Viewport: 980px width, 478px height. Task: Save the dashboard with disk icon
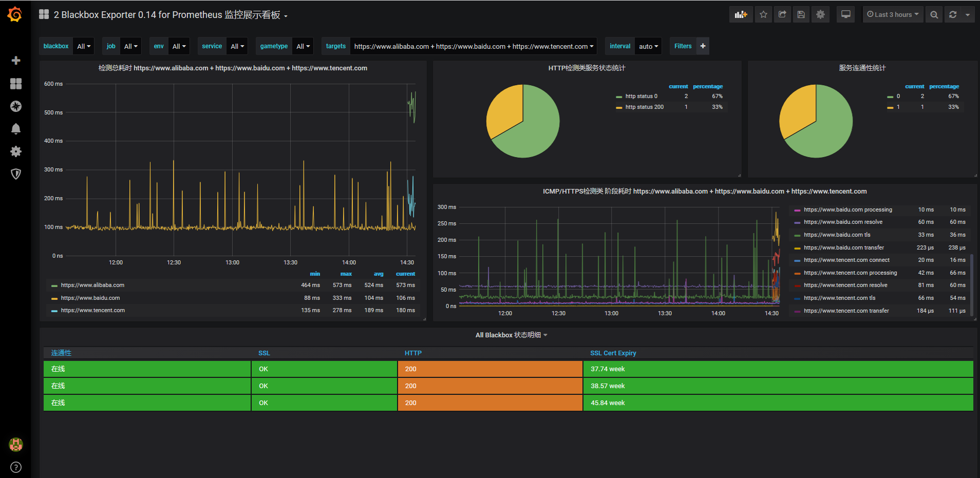801,14
